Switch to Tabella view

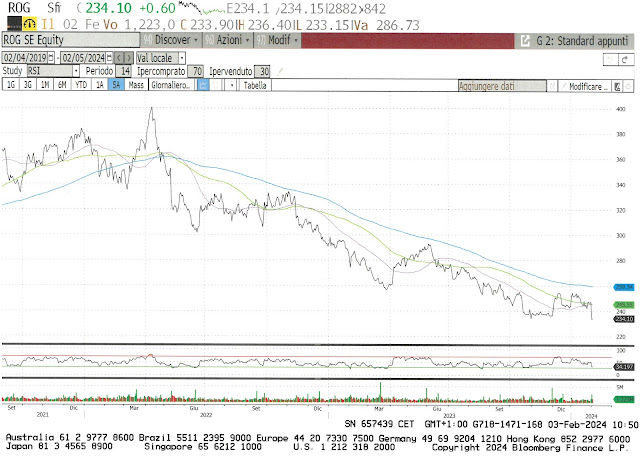255,85
